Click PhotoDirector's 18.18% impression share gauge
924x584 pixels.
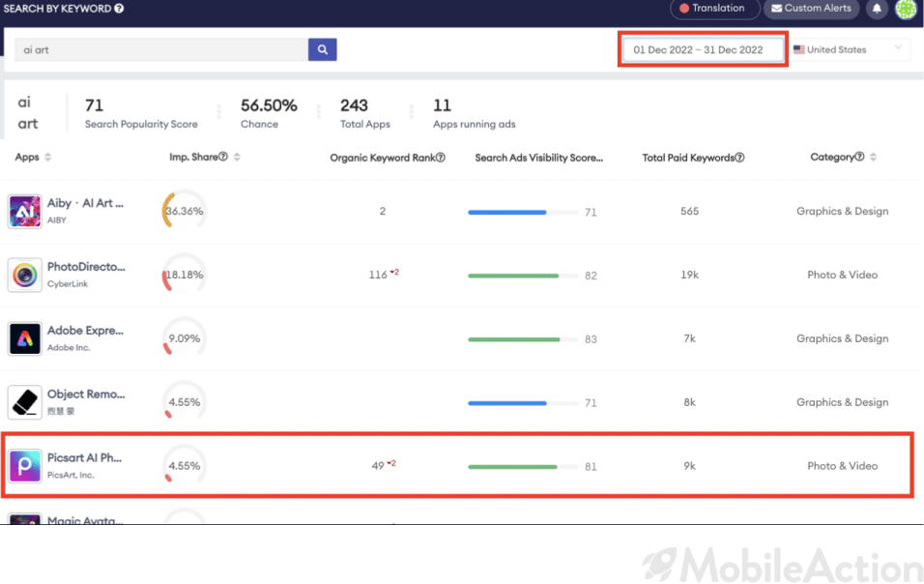pyautogui.click(x=184, y=275)
